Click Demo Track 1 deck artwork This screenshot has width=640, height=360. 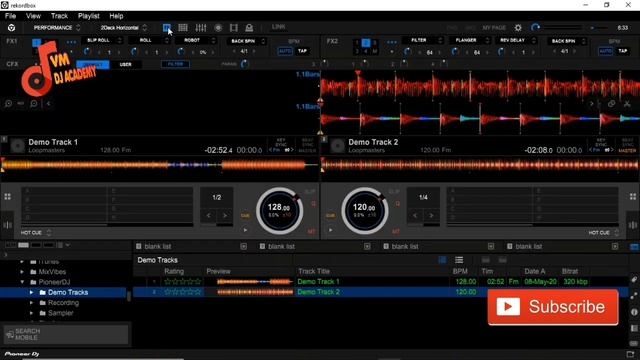click(x=17, y=146)
